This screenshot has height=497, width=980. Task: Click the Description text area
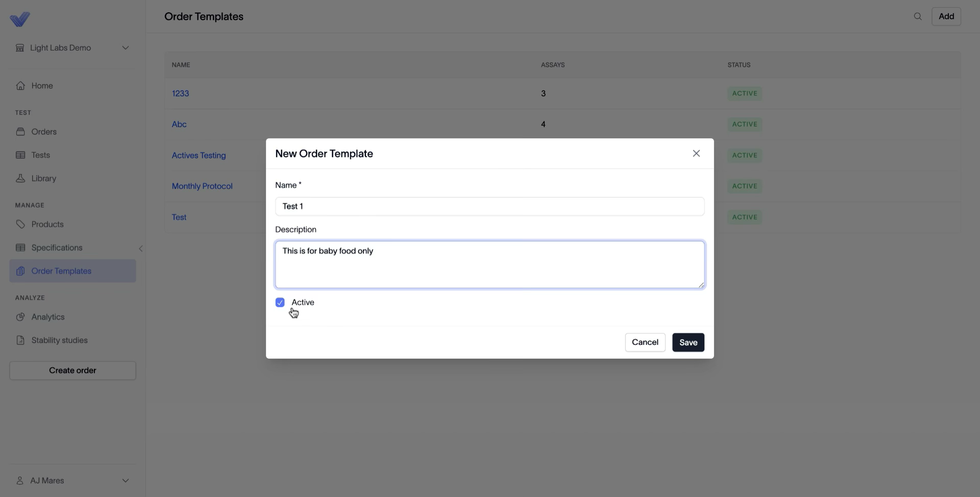(x=489, y=265)
